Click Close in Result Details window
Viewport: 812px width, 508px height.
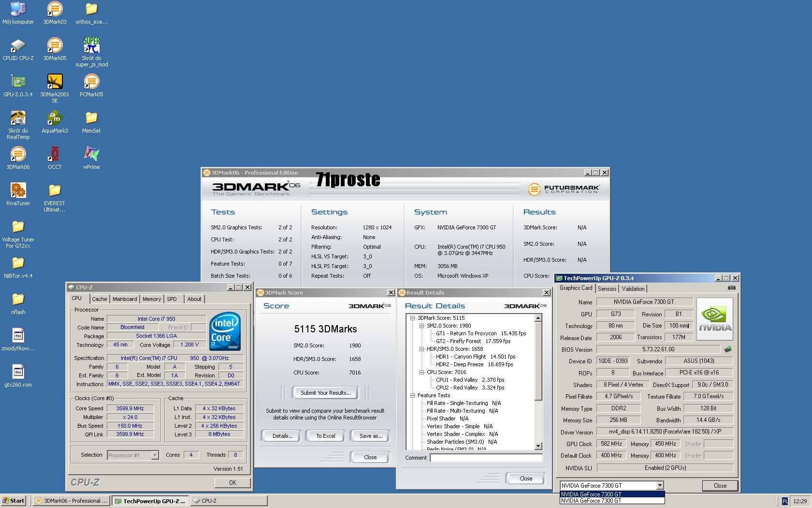526,478
